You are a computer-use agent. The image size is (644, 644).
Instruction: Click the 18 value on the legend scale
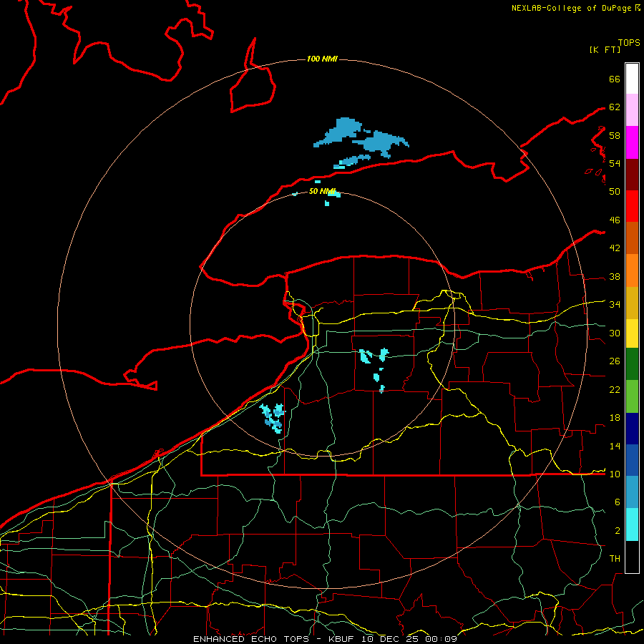[615, 418]
